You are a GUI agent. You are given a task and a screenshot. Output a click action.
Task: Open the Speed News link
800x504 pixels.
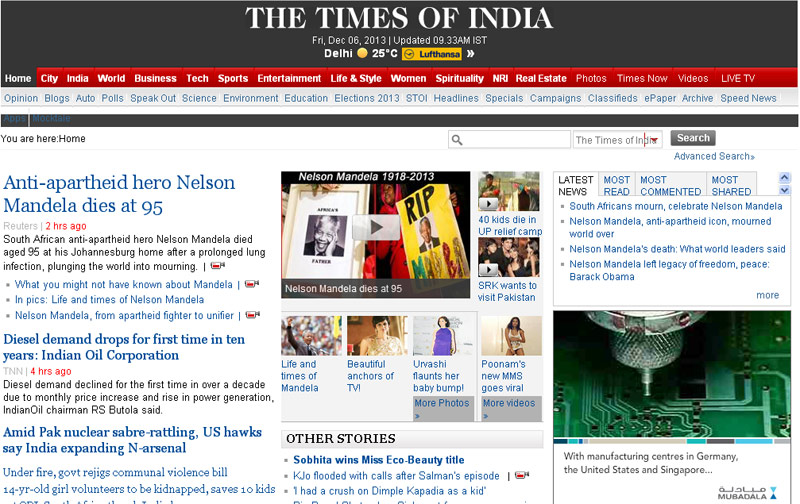point(748,98)
